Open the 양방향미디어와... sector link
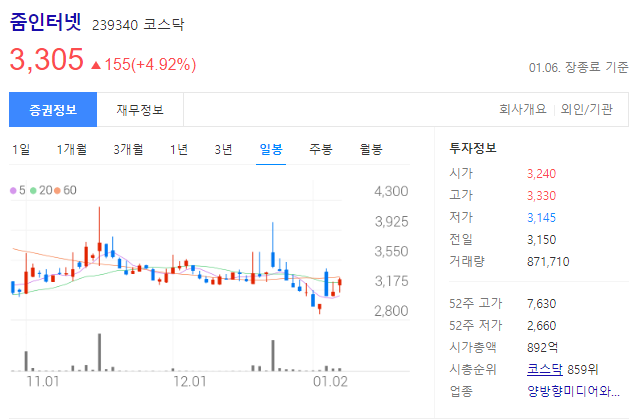638x419 pixels. (573, 391)
